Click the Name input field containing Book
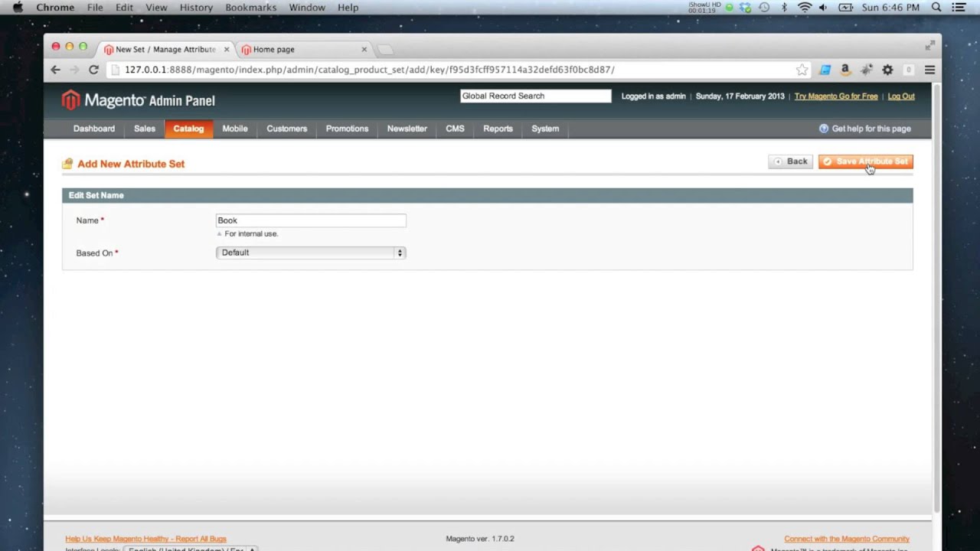980x551 pixels. coord(311,220)
